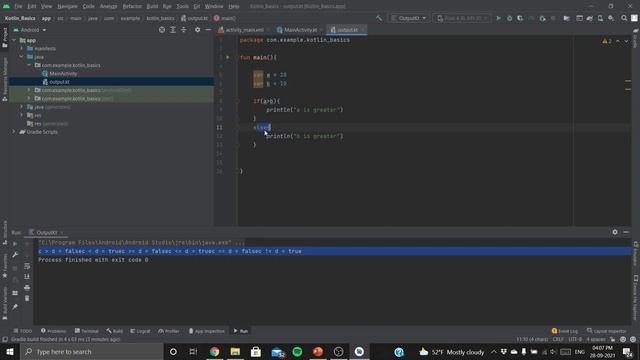Rerun OutputKt with green play in Run panel
The width and height of the screenshot is (640, 360).
click(15, 244)
